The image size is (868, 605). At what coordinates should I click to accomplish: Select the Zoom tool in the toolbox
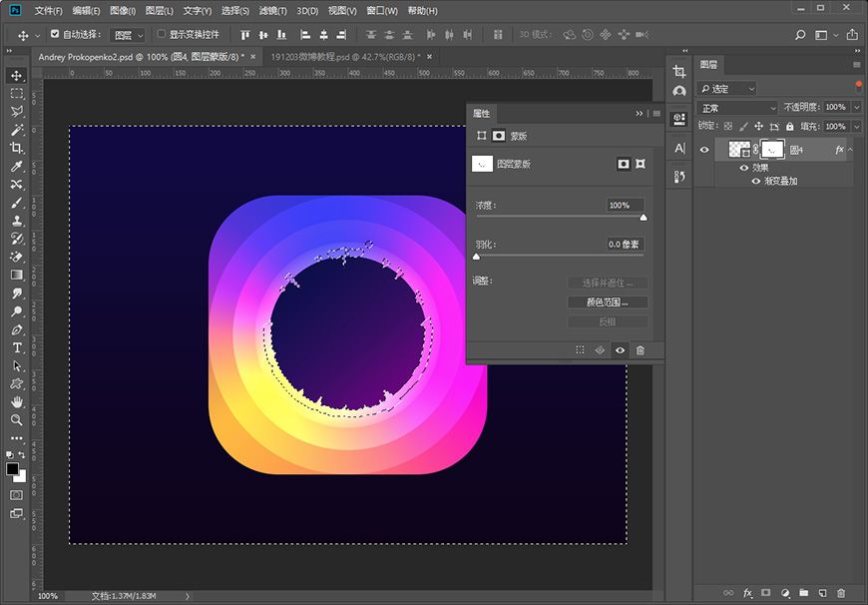(17, 420)
